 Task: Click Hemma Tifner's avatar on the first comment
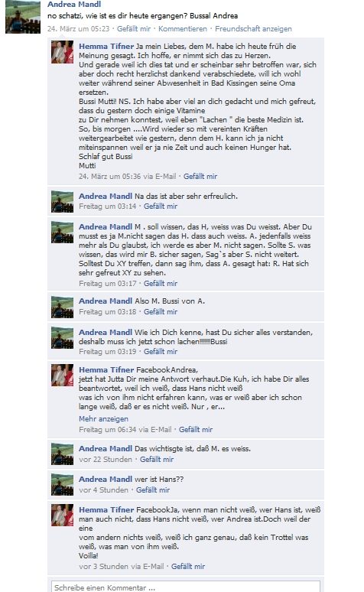point(62,52)
